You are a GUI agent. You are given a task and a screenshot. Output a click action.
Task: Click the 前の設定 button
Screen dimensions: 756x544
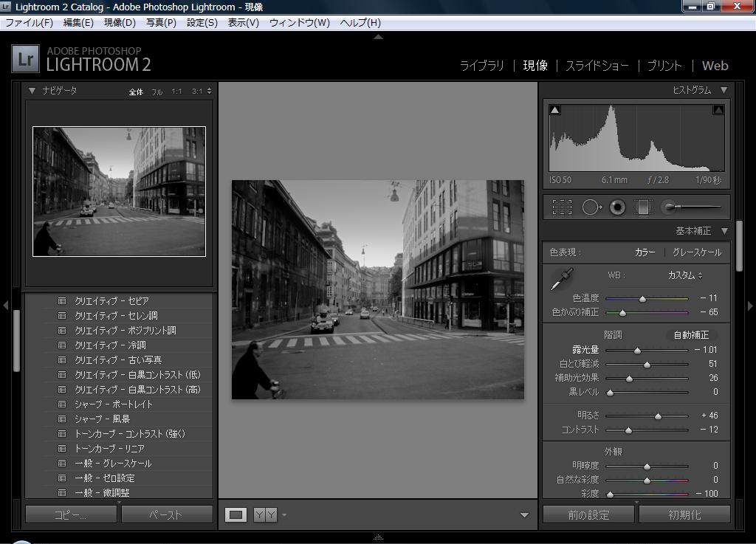click(x=588, y=515)
